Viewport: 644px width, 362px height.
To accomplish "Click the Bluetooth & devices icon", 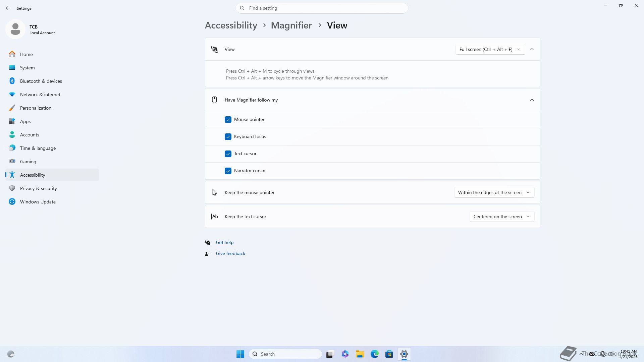I will coord(12,81).
